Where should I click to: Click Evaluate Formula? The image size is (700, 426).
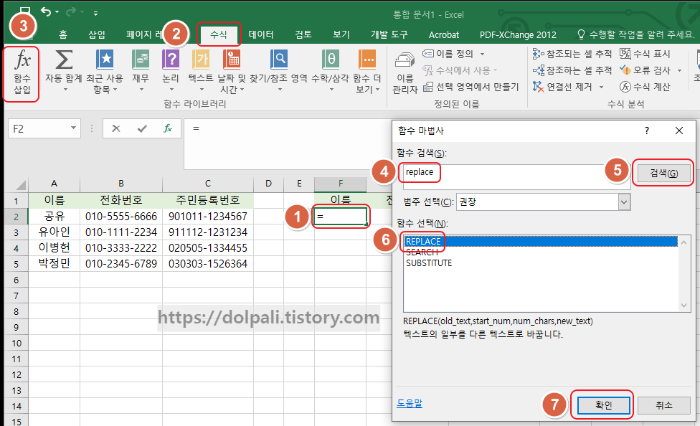click(x=645, y=87)
